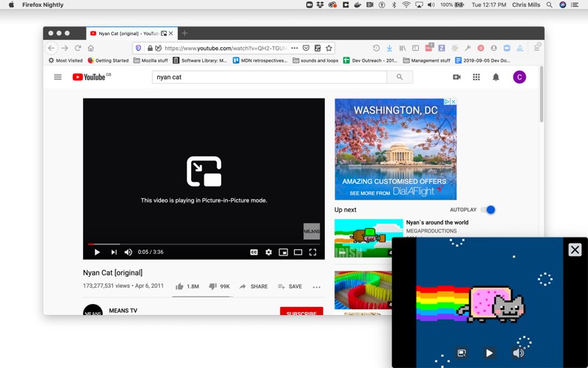Close the Washington DC ad

(x=453, y=102)
